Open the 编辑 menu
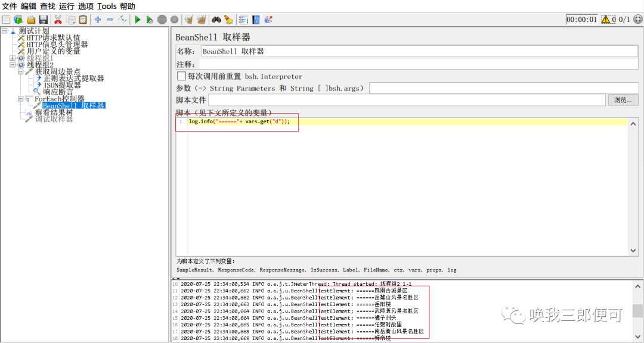644x343 pixels. pyautogui.click(x=29, y=6)
